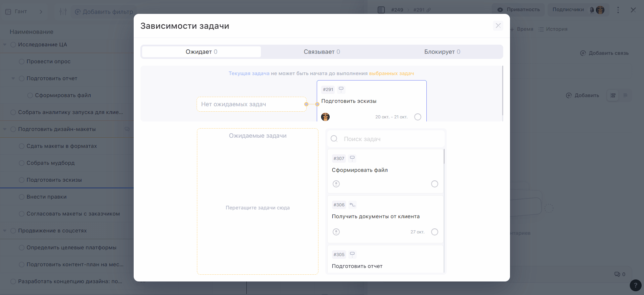Click the subtask icon next to #306
The width and height of the screenshot is (644, 295).
click(x=352, y=205)
